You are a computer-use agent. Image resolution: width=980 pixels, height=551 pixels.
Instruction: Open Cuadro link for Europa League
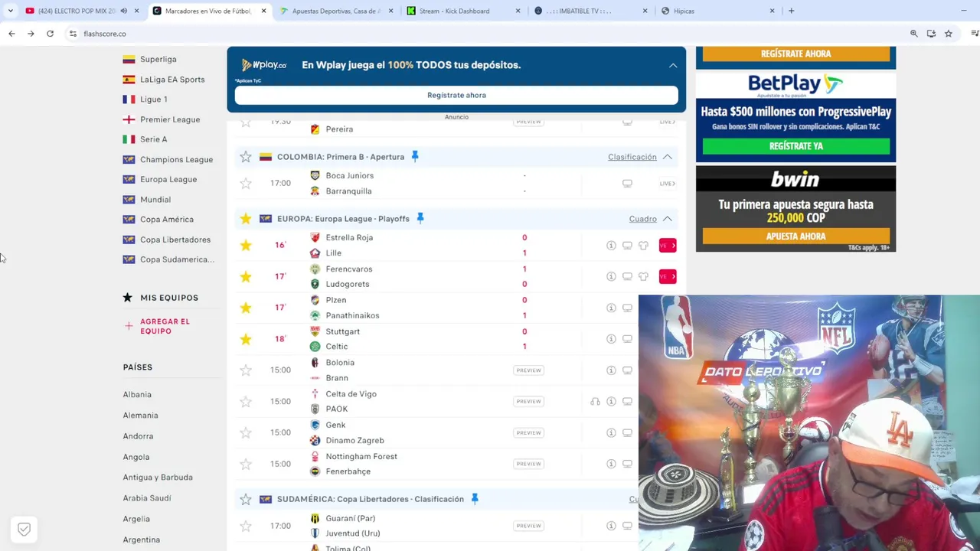643,219
